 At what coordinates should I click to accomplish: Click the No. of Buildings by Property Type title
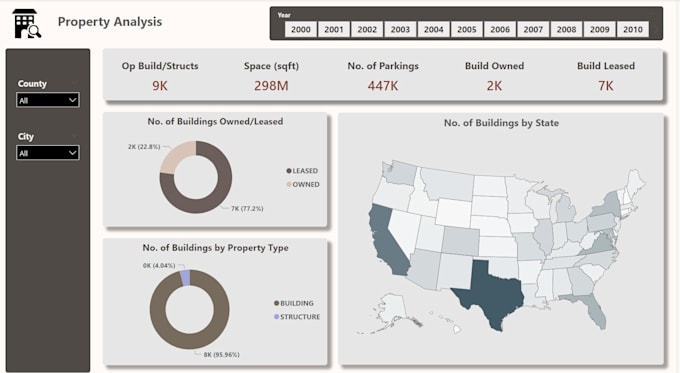pos(216,248)
